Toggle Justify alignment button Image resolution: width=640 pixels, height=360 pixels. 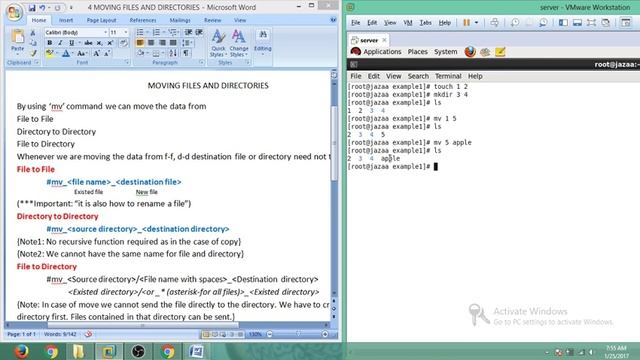[173, 42]
